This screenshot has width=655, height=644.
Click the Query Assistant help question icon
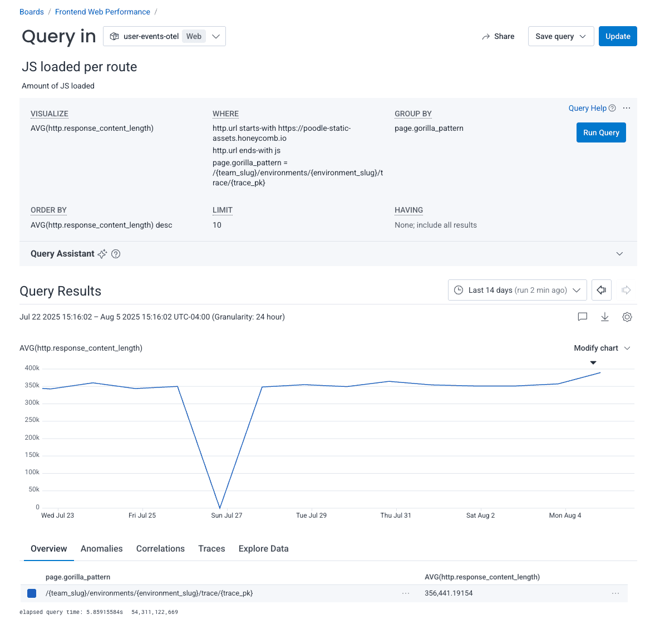[x=116, y=254]
